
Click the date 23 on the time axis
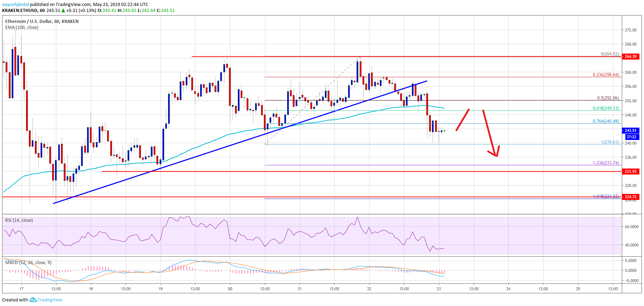(x=439, y=289)
